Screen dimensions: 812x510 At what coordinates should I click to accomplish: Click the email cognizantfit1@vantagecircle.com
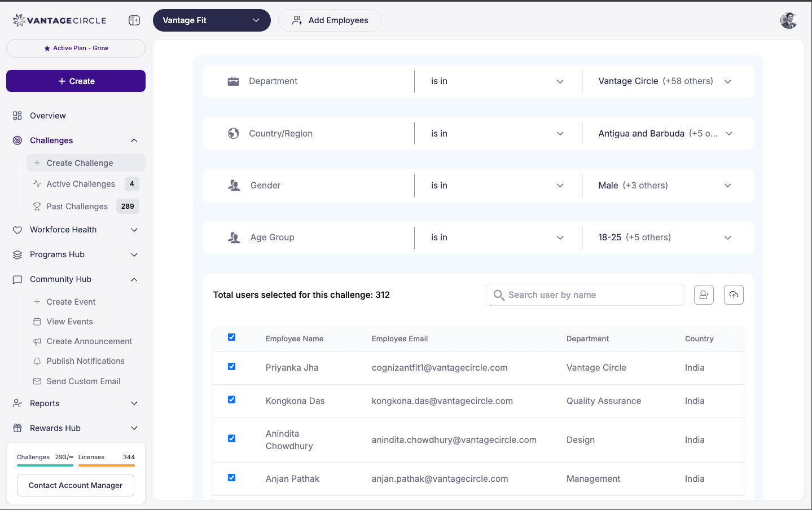(x=440, y=368)
